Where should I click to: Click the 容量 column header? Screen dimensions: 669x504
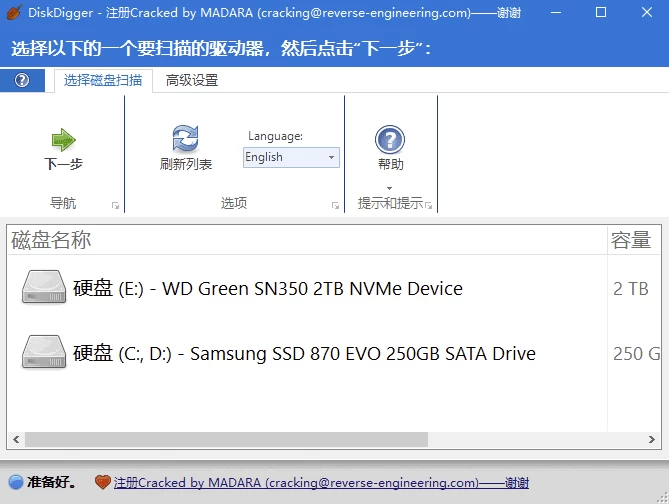coord(634,240)
